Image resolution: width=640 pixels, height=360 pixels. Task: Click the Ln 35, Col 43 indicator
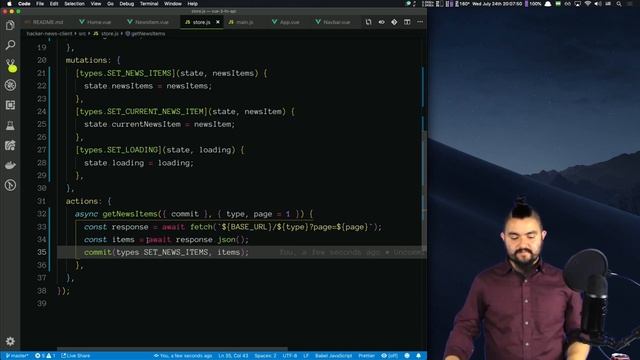point(233,356)
